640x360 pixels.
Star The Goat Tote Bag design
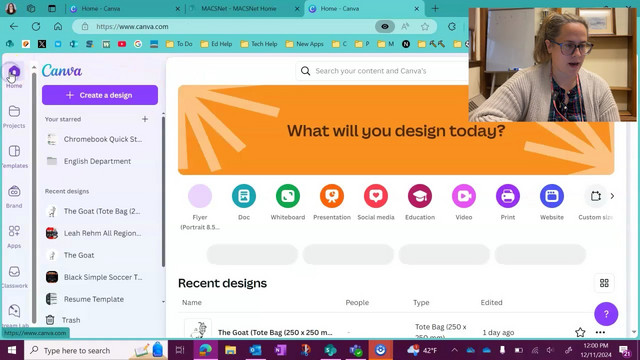[x=580, y=332]
